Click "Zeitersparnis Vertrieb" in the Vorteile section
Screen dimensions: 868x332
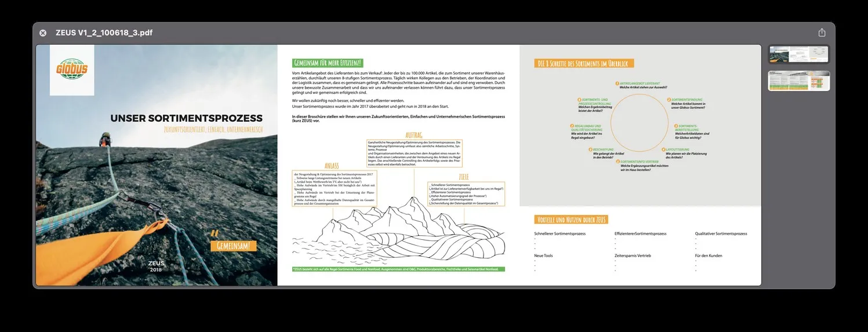(x=633, y=256)
